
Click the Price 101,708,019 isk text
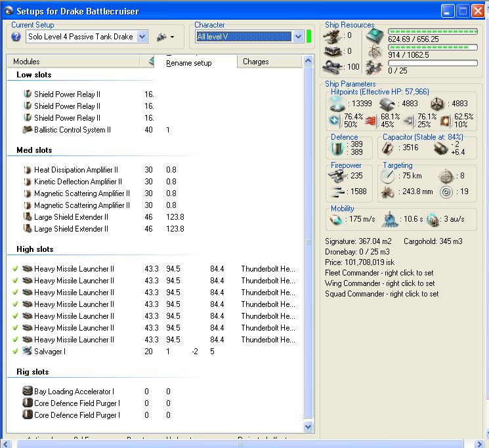coord(360,262)
